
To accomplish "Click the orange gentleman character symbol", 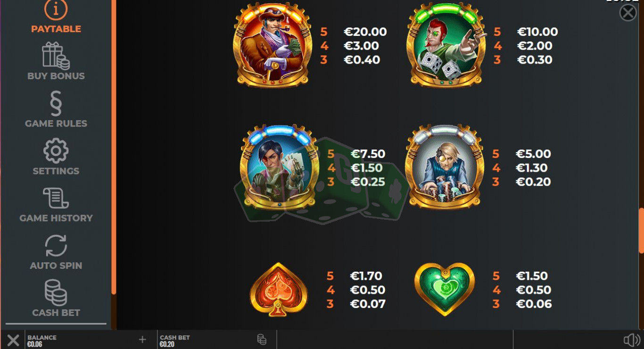I will (272, 45).
